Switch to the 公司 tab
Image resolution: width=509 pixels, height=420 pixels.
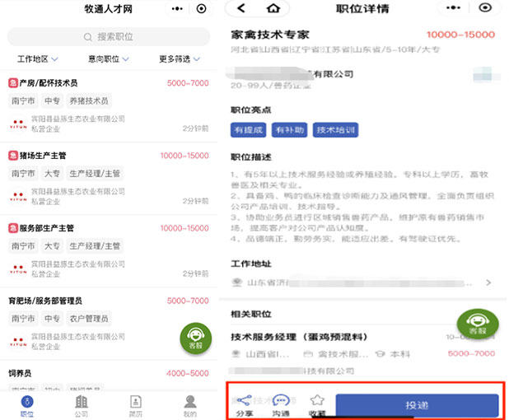(82, 405)
